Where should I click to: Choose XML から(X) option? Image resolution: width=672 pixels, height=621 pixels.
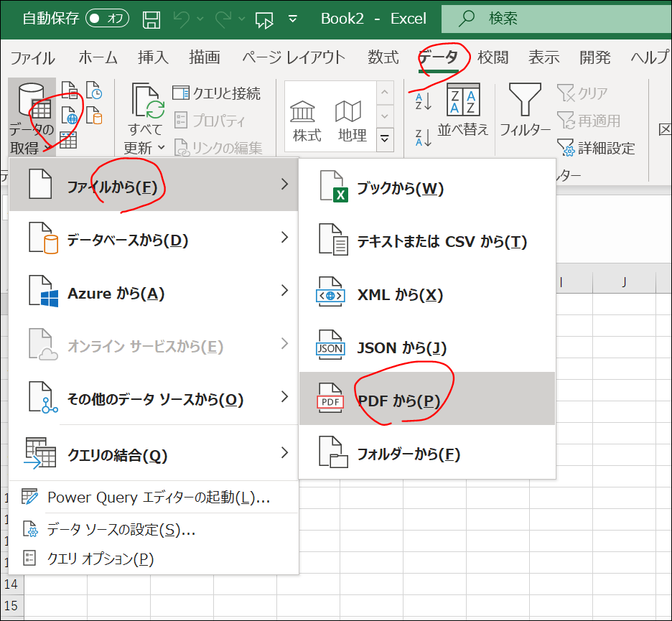pyautogui.click(x=427, y=294)
